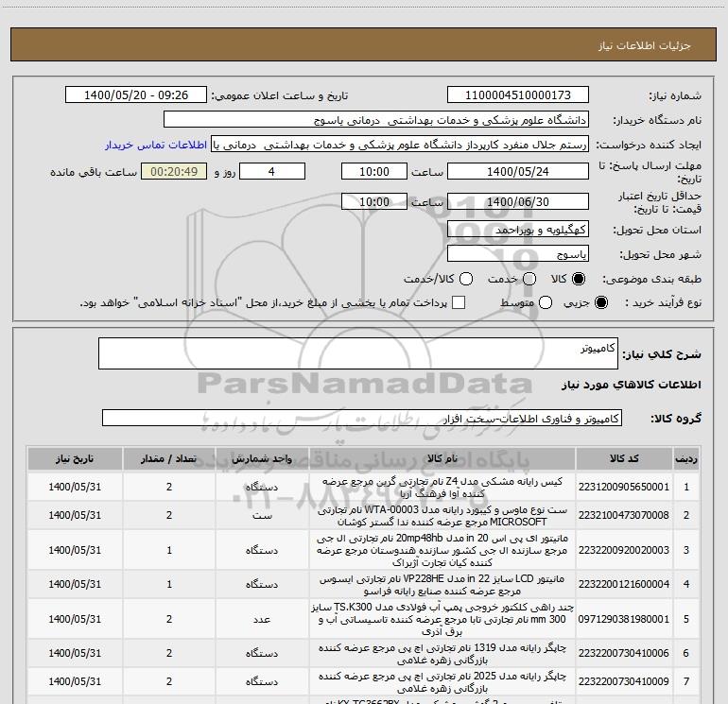Click the تعداد / مقدار column header
728x704 pixels.
click(x=169, y=458)
